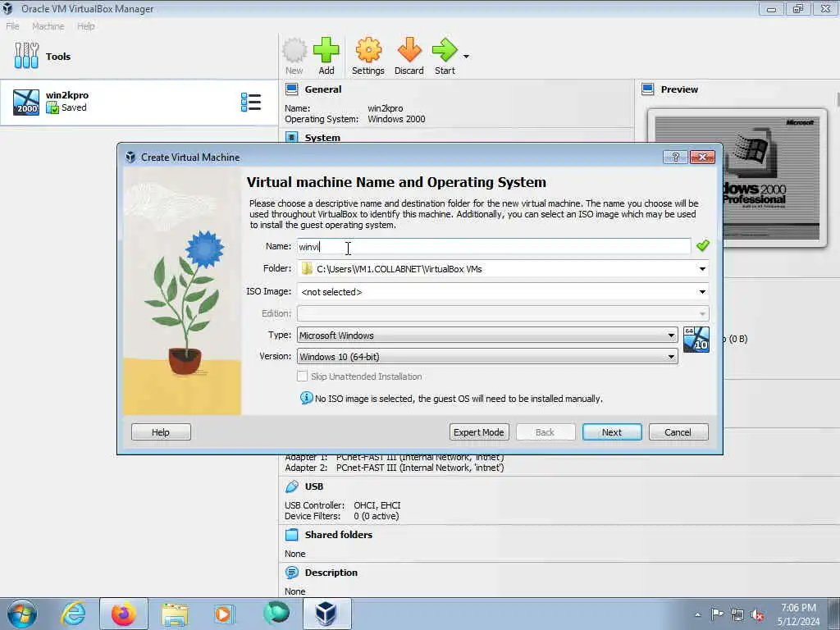This screenshot has width=840, height=630.
Task: Click the green Start arrow icon
Action: tap(445, 50)
